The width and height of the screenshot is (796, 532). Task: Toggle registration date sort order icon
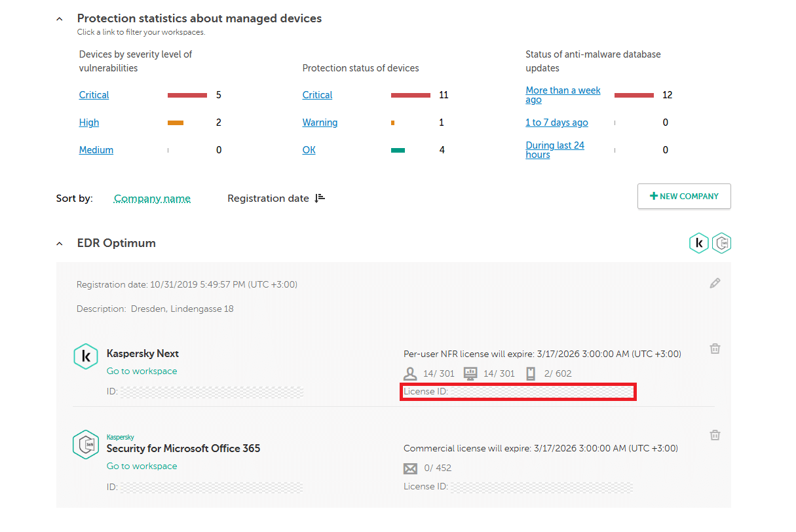click(x=320, y=198)
